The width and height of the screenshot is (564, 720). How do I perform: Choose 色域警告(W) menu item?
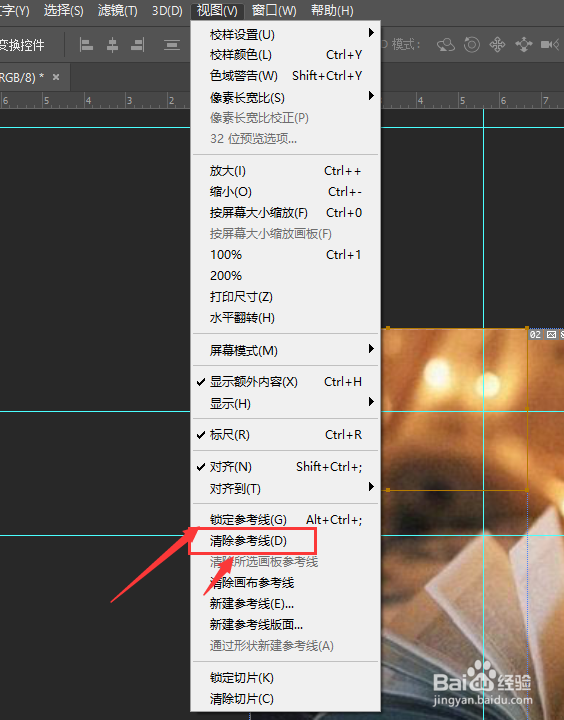(x=285, y=75)
